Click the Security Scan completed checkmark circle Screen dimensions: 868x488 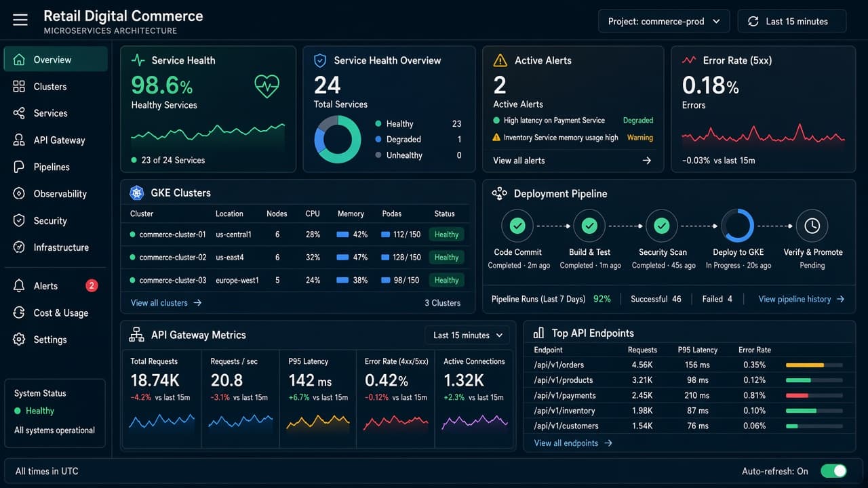coord(662,226)
